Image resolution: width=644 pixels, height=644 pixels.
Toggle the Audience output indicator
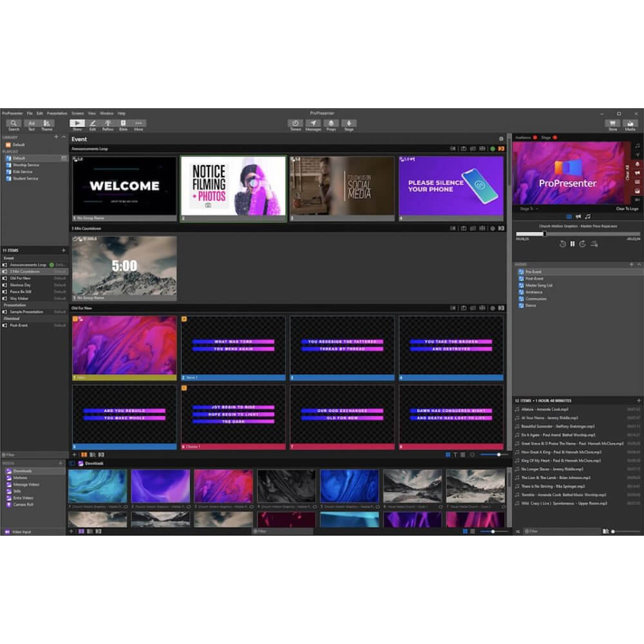535,137
